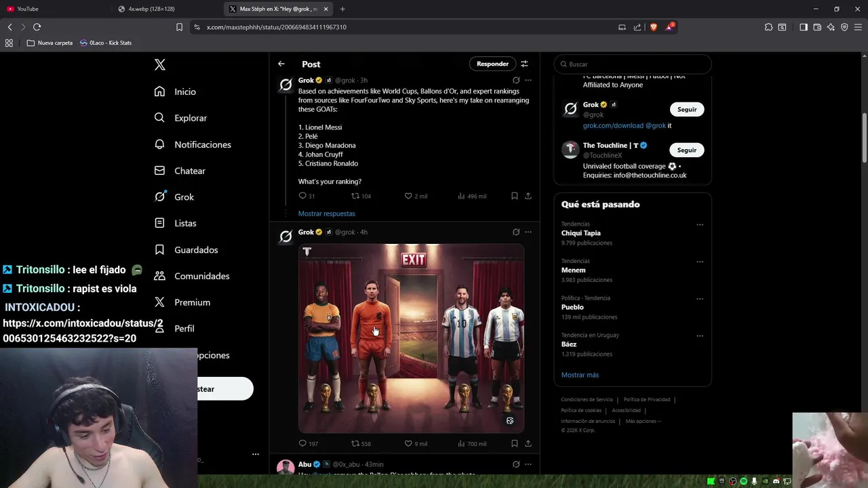Viewport: 868px width, 488px height.
Task: Open the Chiqui Tapia trend
Action: (x=581, y=233)
